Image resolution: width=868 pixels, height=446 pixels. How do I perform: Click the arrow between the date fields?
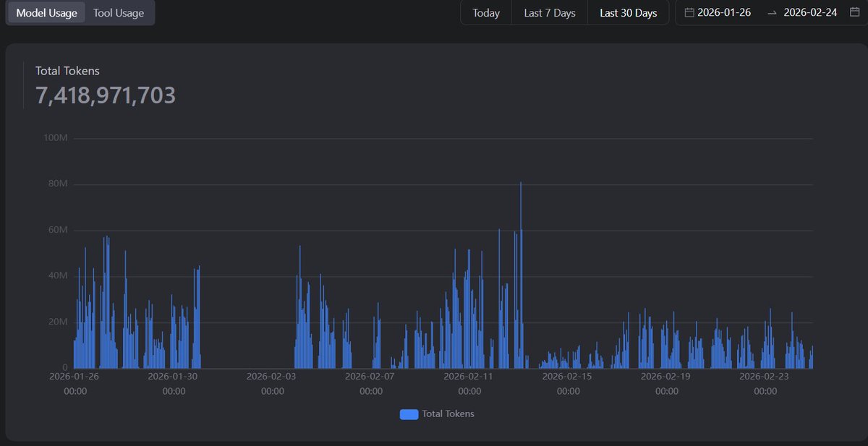[x=772, y=13]
